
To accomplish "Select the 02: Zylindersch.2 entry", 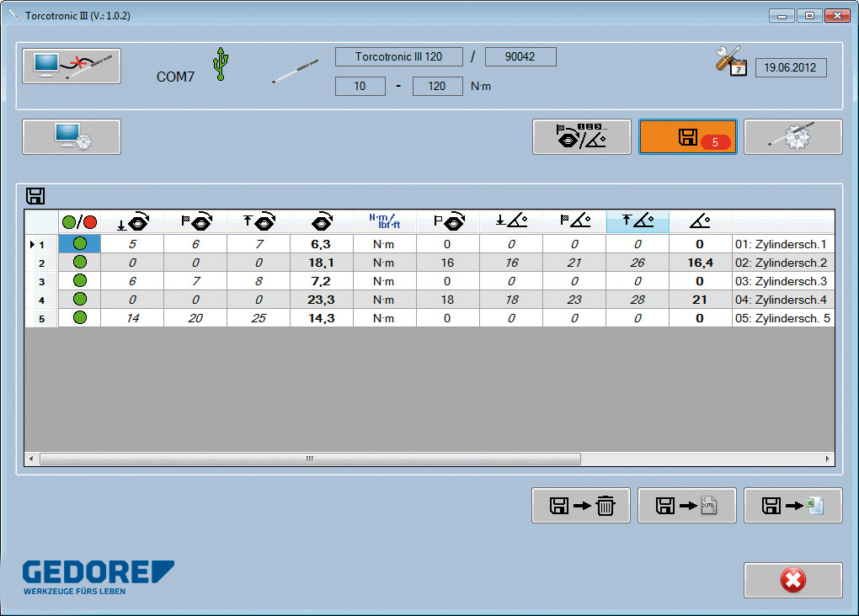I will point(780,263).
